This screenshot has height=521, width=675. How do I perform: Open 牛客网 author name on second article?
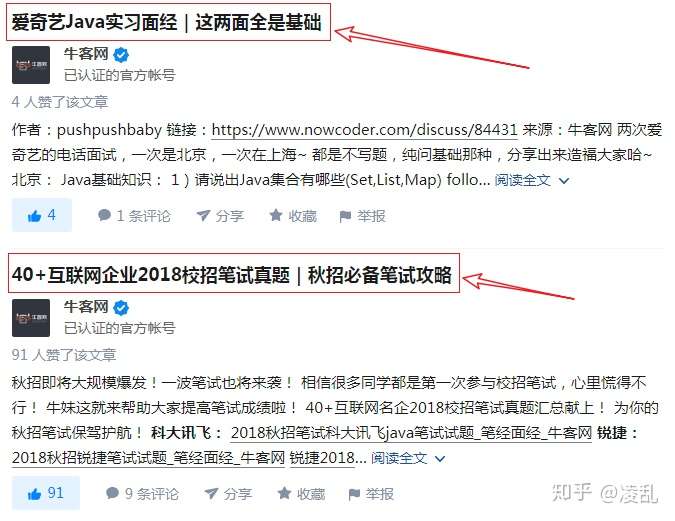(86, 307)
